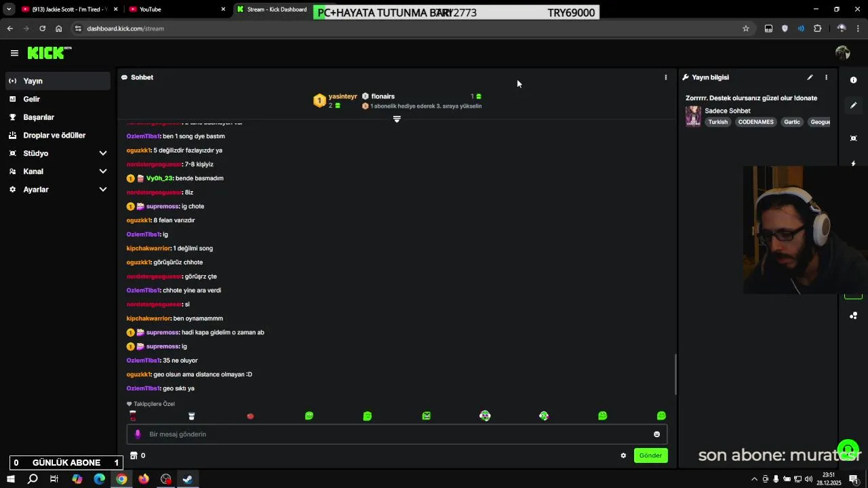Go to browser home page icon
The height and width of the screenshot is (488, 868).
point(58,28)
